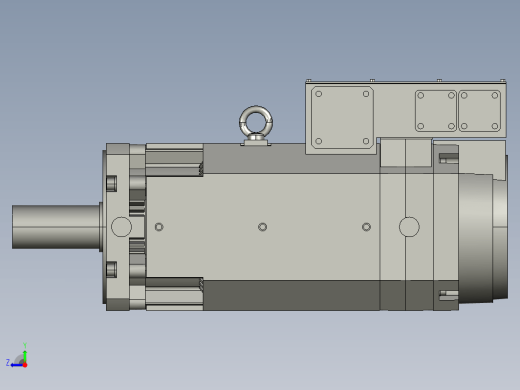Pick the large square terminal box cover

tap(342, 117)
